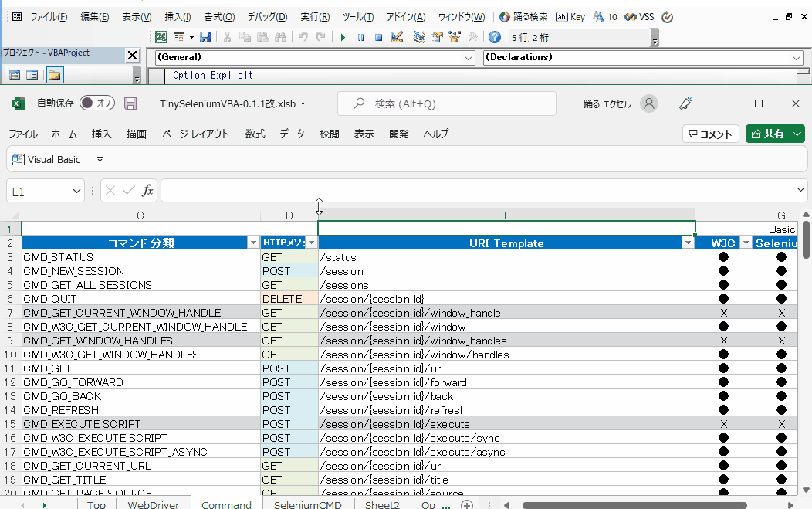Click the vertical scrollbar thumb in Excel

(x=806, y=239)
